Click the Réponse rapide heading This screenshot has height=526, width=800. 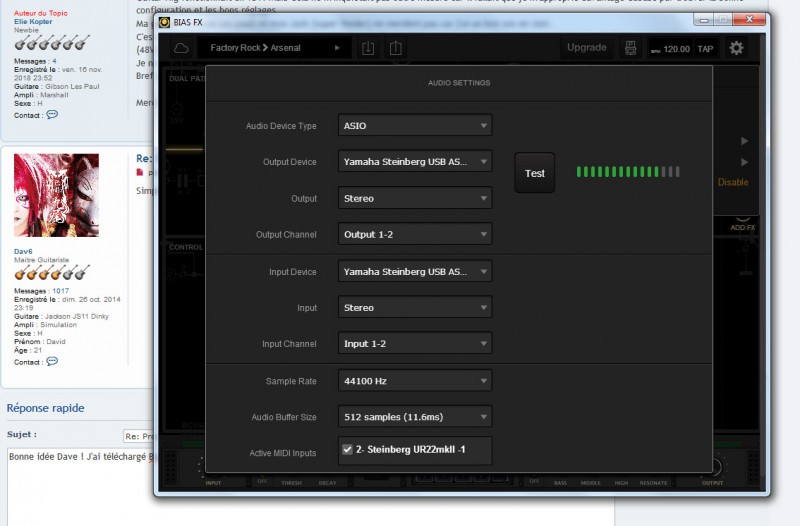point(45,408)
